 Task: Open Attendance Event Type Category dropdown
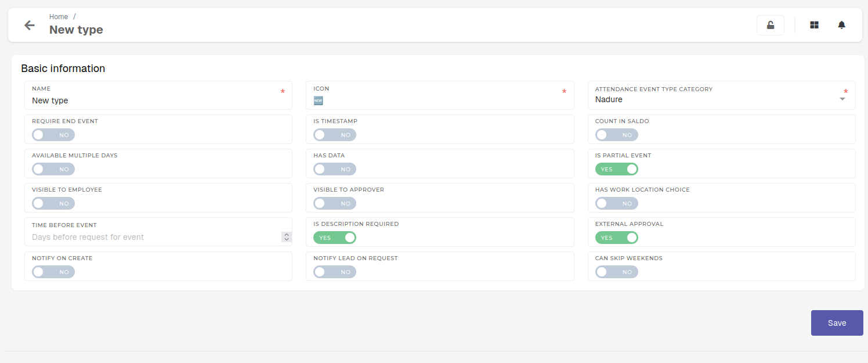721,95
